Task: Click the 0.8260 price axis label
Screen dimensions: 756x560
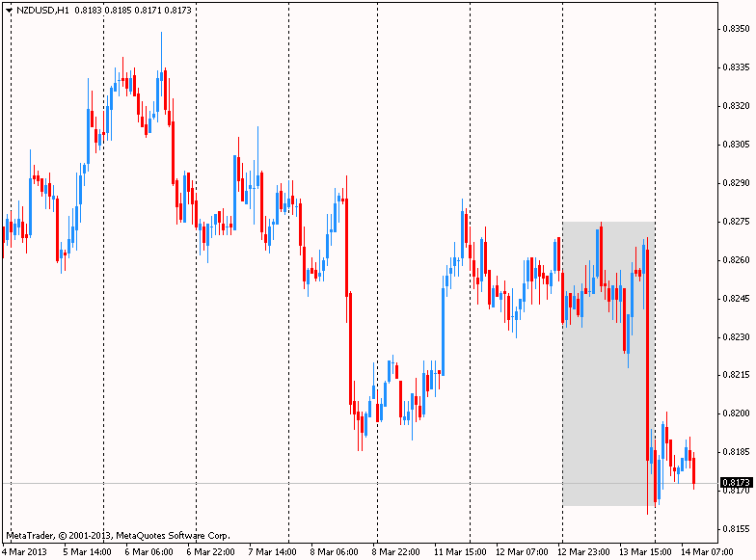Action: (736, 260)
